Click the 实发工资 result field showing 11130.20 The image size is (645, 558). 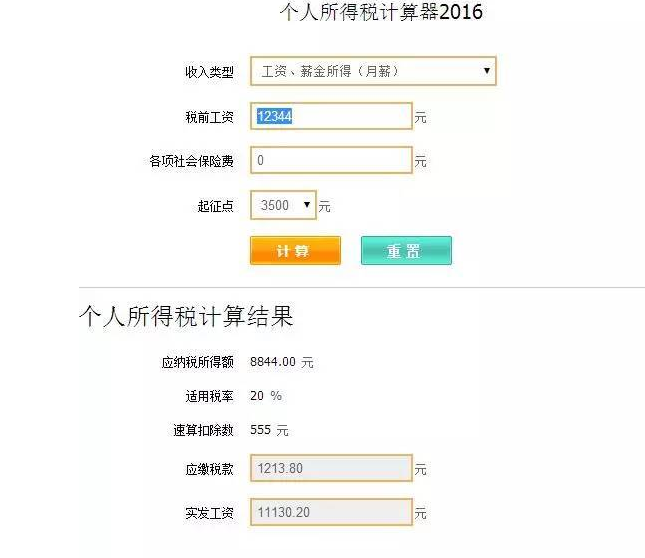[x=331, y=512]
